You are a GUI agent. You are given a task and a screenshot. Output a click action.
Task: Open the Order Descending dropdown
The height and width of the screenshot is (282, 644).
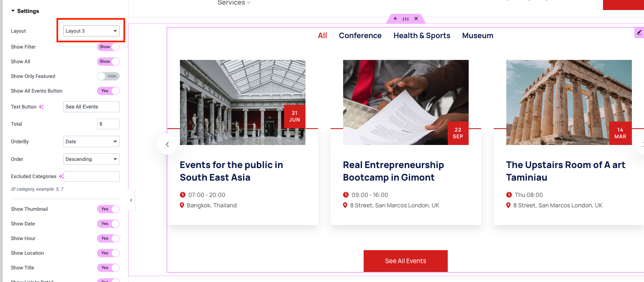coord(91,159)
